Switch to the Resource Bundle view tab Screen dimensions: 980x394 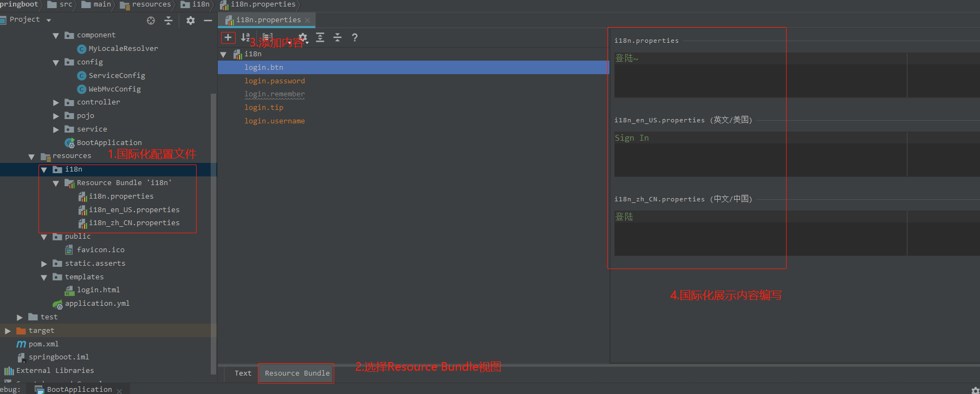tap(297, 373)
